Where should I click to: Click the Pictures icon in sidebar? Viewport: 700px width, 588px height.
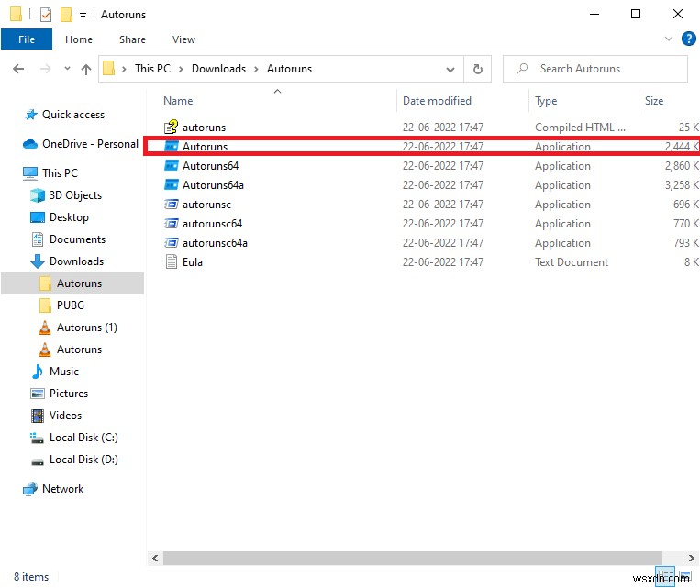(x=38, y=394)
